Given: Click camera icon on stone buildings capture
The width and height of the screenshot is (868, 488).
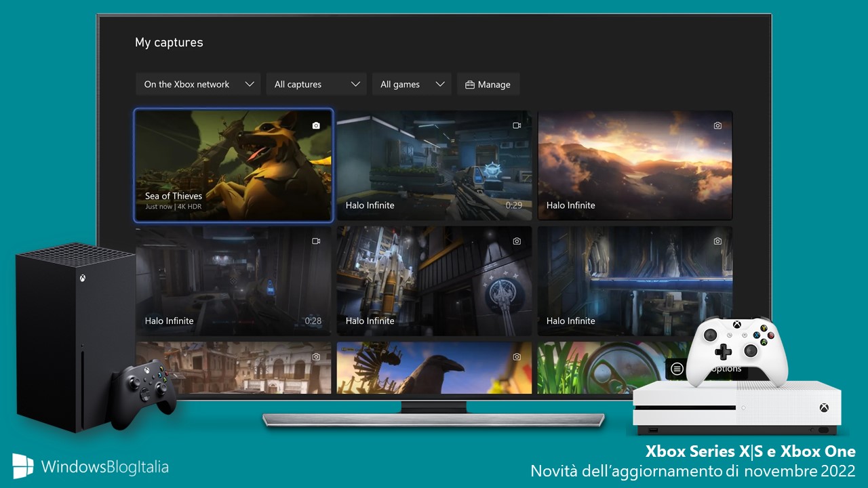Looking at the screenshot, I should coord(316,357).
